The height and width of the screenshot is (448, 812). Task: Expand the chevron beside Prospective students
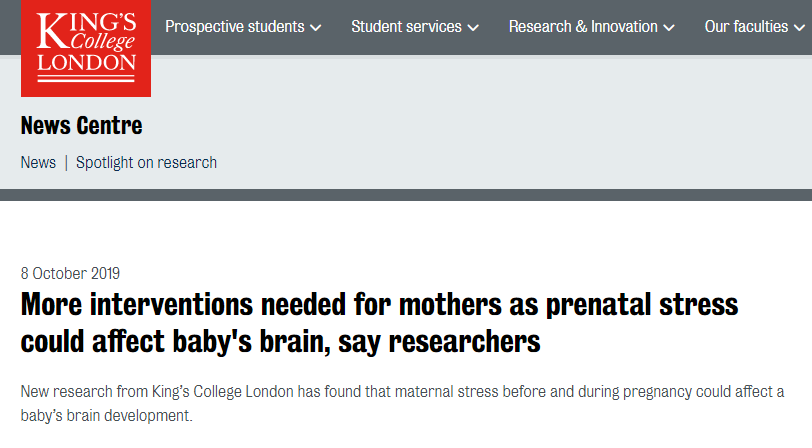coord(315,27)
